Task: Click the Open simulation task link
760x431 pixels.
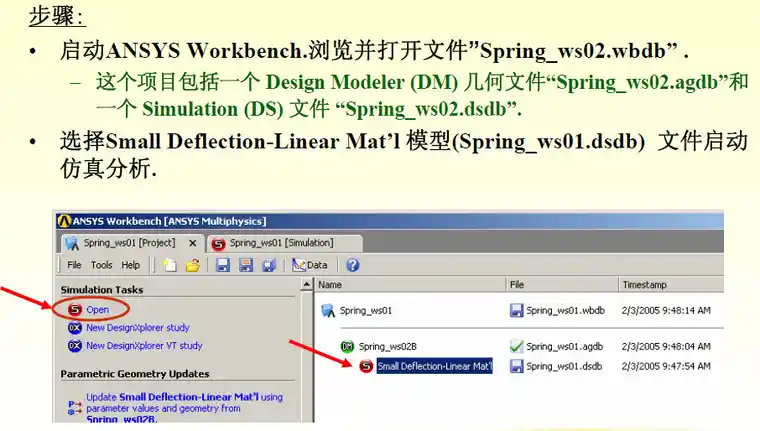Action: coord(97,310)
